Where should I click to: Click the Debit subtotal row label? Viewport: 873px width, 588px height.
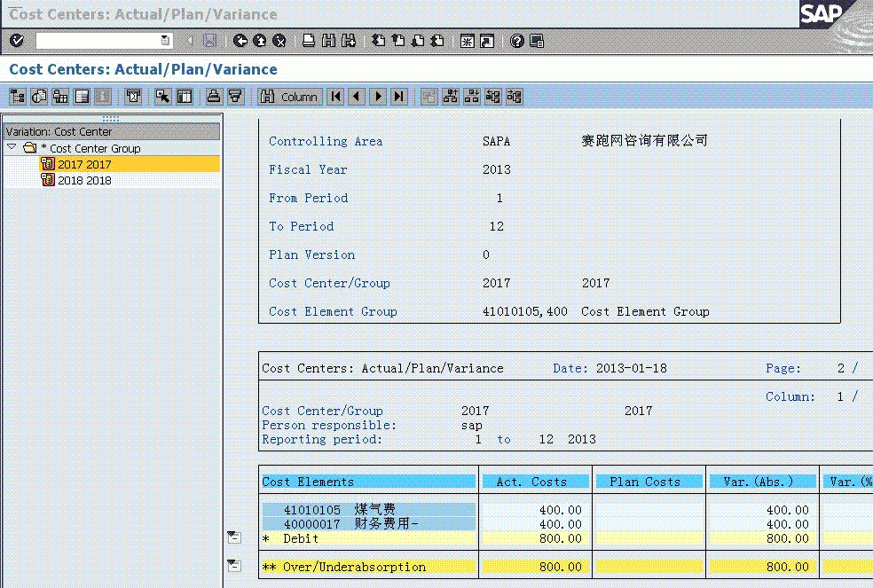[x=301, y=538]
